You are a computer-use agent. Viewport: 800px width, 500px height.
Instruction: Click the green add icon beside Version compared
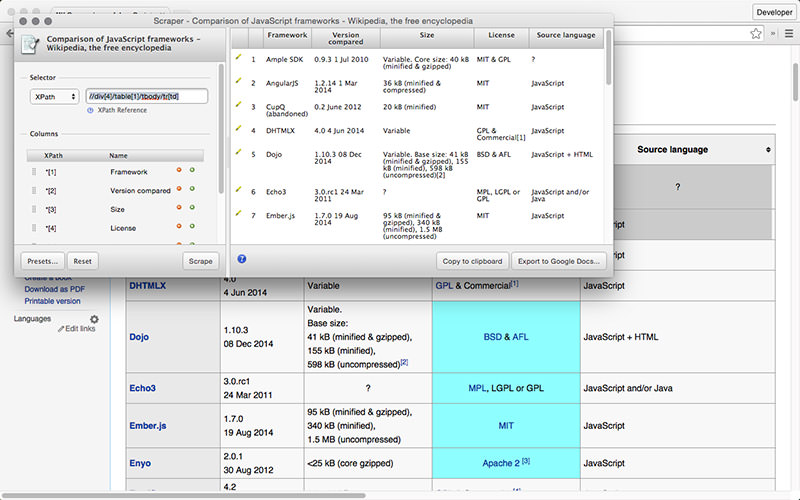[x=192, y=190]
